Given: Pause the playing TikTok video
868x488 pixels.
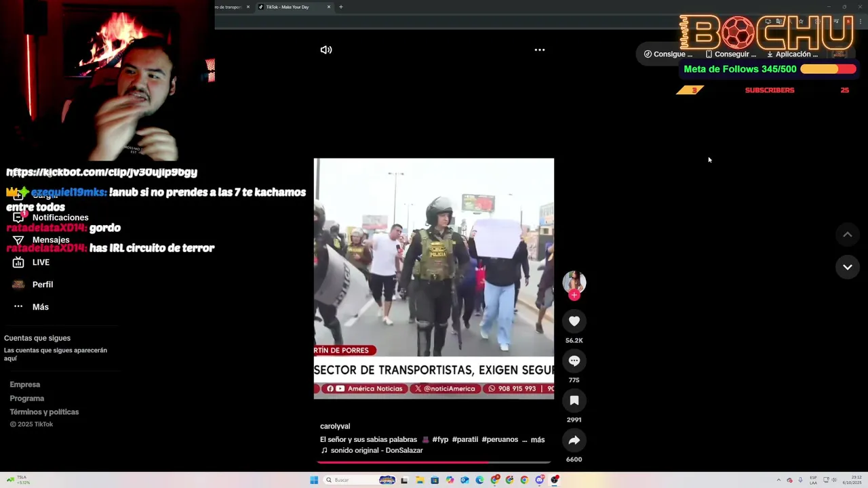Looking at the screenshot, I should coord(434,279).
